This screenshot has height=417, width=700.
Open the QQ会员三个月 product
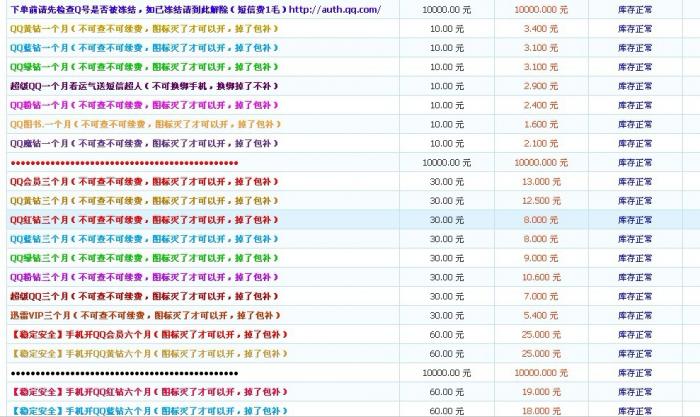144,182
